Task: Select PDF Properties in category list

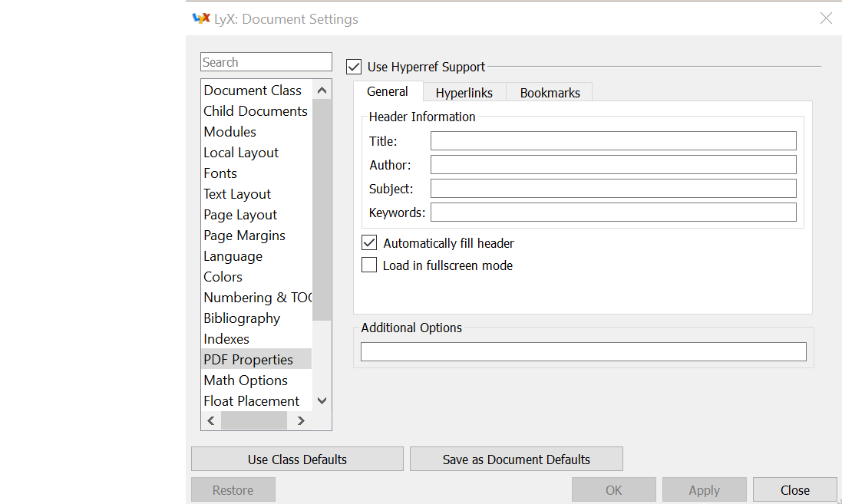Action: (256, 360)
